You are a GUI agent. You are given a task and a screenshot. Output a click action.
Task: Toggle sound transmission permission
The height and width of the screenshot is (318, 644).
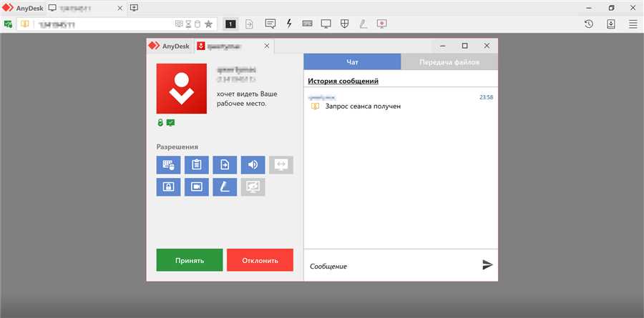(253, 165)
